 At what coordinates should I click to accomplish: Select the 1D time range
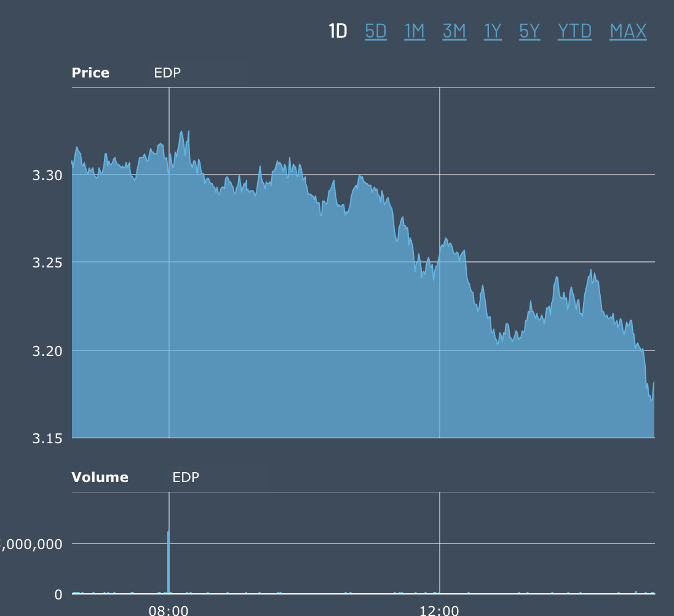(x=338, y=31)
